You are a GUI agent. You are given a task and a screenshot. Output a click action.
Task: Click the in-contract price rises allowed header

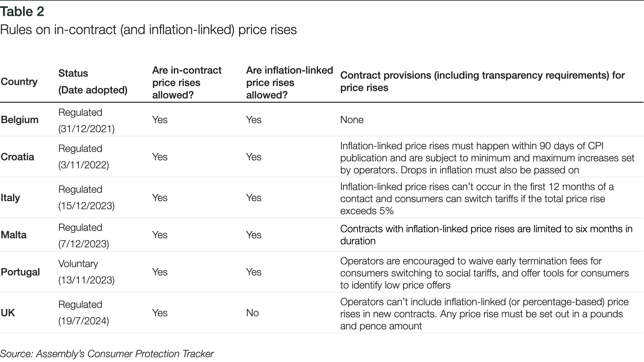(187, 82)
